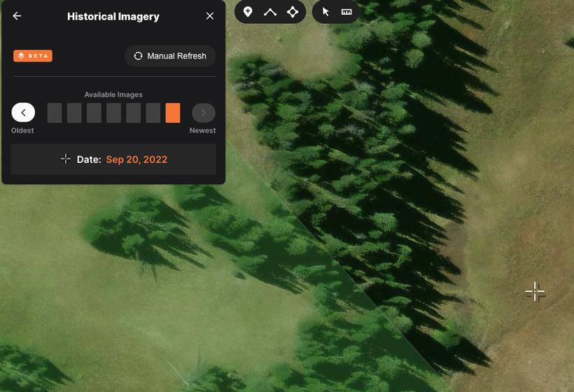
Task: Select the first (oldest) available image
Action: coord(55,113)
